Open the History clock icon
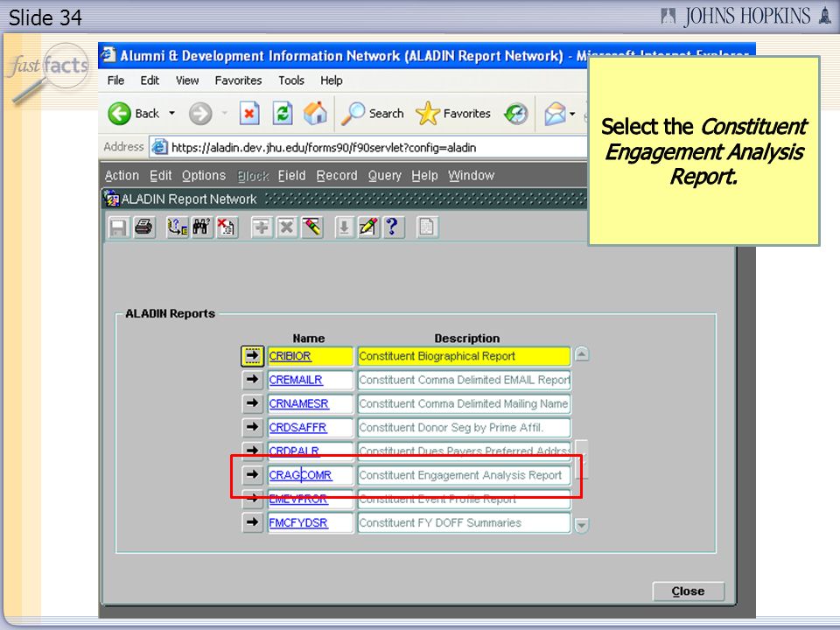This screenshot has width=840, height=630. [x=516, y=114]
